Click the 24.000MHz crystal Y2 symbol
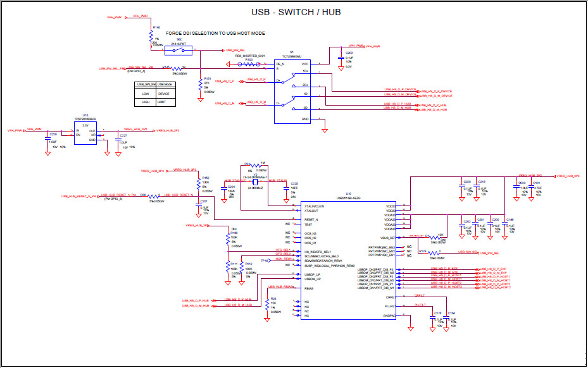The width and height of the screenshot is (588, 368). tap(254, 181)
